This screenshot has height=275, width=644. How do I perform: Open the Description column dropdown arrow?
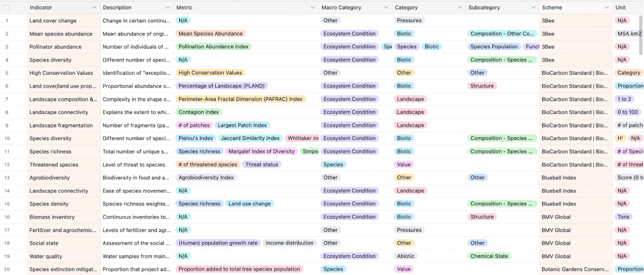[168, 8]
